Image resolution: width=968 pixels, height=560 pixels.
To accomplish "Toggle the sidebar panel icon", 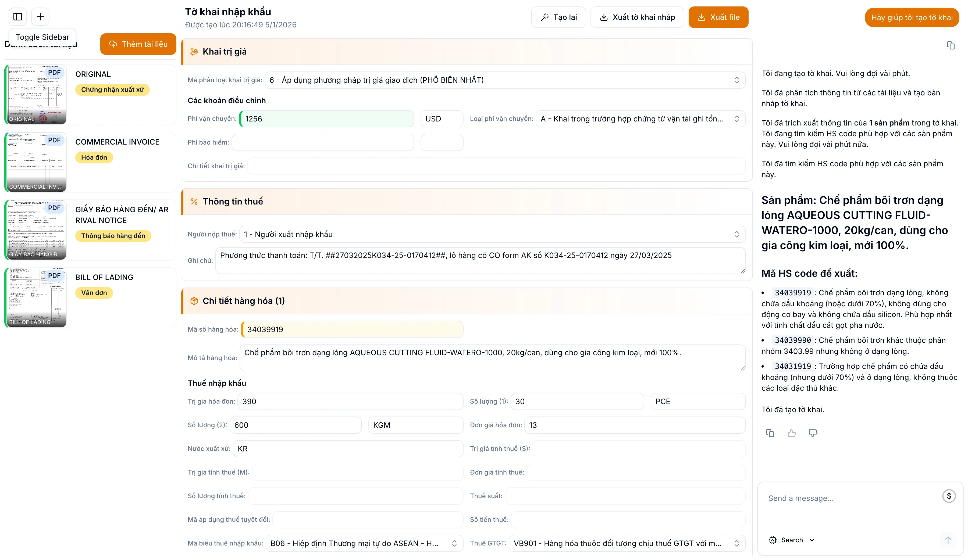I will point(18,16).
